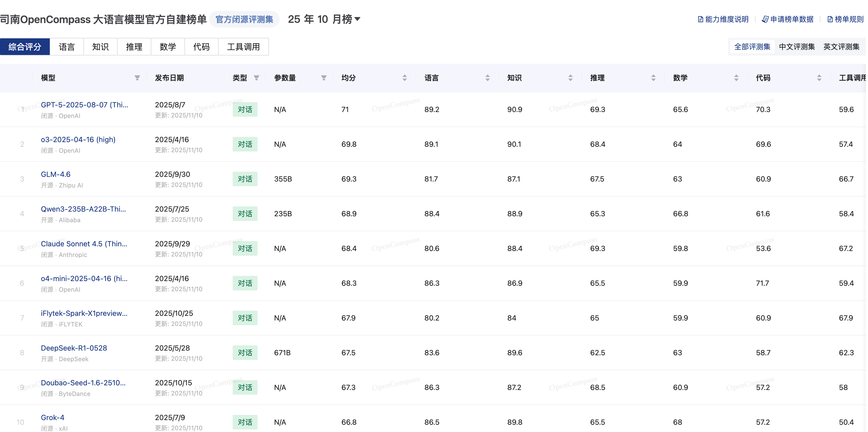
Task: Open the GLM-4.6 model link
Action: point(56,174)
